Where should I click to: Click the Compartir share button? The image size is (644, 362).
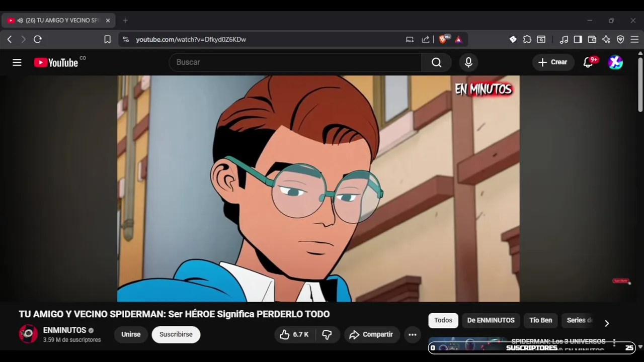click(372, 334)
